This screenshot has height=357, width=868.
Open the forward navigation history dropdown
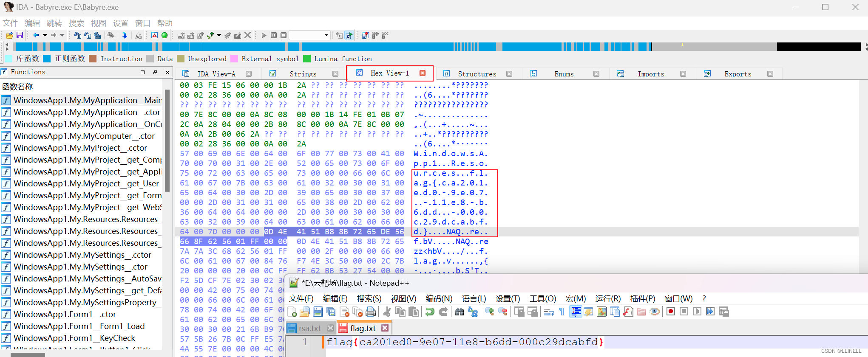(62, 35)
